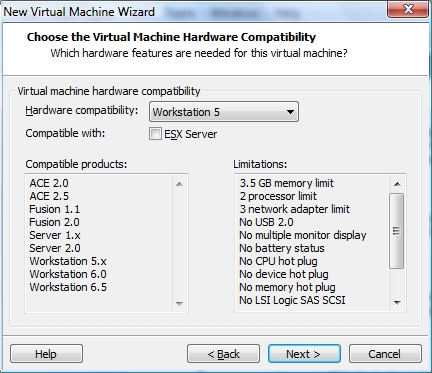Screen dimensions: 432x373
Task: Click 'No LSI Logic SAS SCSI' limitation
Action: [x=292, y=300]
